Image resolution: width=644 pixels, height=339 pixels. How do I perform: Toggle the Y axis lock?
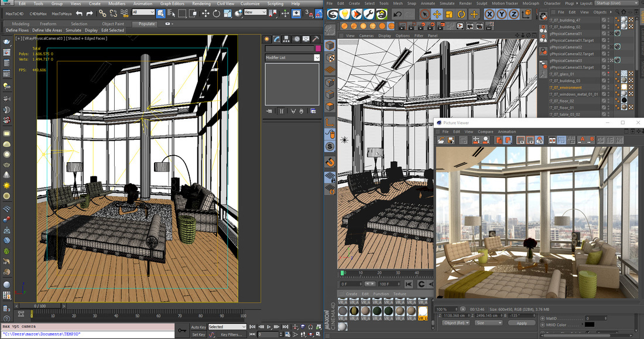point(501,14)
